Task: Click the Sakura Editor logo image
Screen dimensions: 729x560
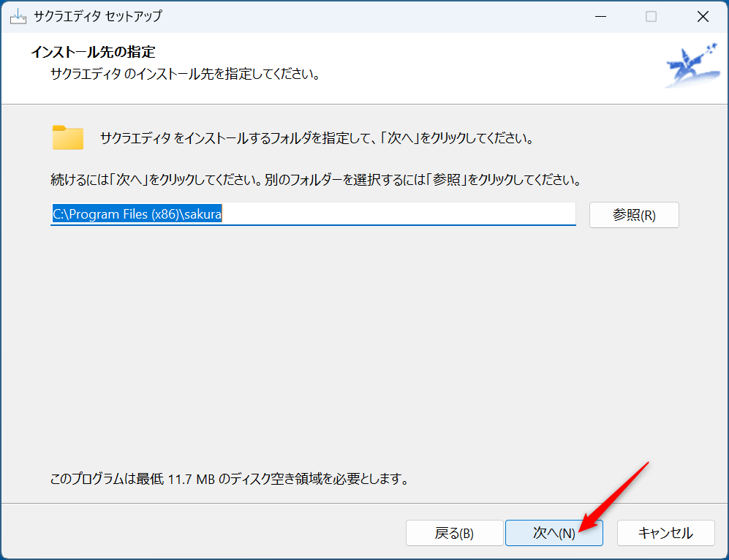Action: (x=692, y=65)
